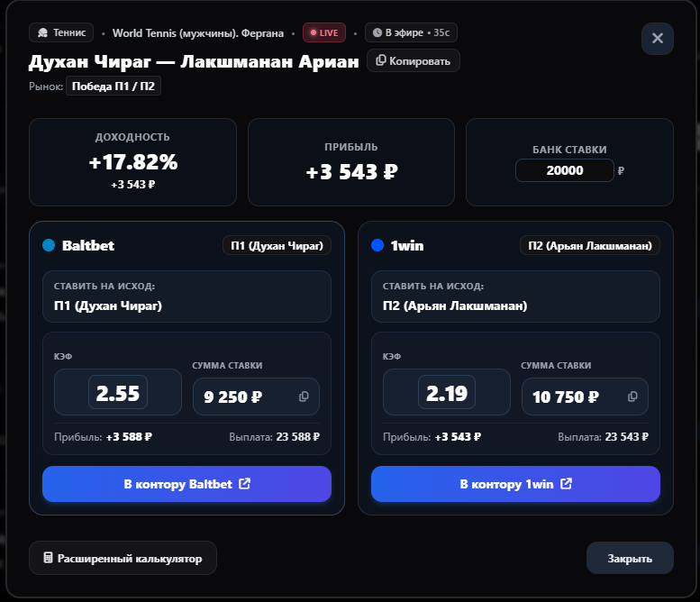Image resolution: width=700 pixels, height=602 pixels.
Task: Click the Baltbet profit +3 588 ₽
Action: [x=129, y=437]
